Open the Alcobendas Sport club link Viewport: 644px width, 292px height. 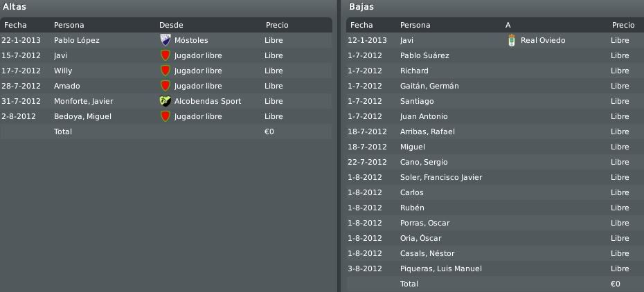(208, 101)
